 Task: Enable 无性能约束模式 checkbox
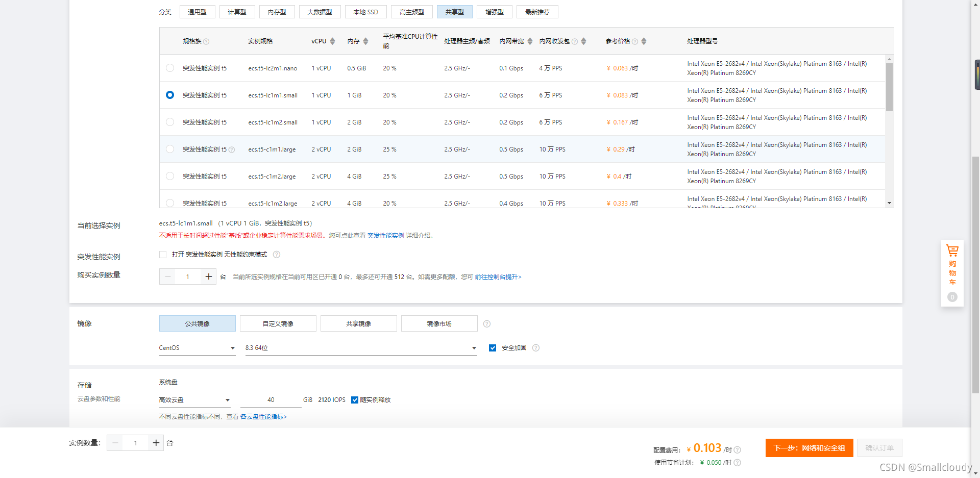pos(163,255)
